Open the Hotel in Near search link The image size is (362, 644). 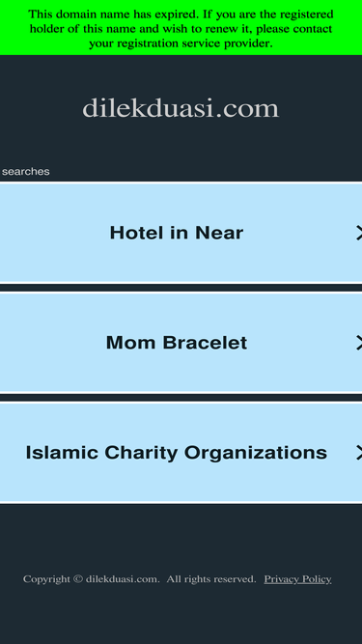pos(181,233)
